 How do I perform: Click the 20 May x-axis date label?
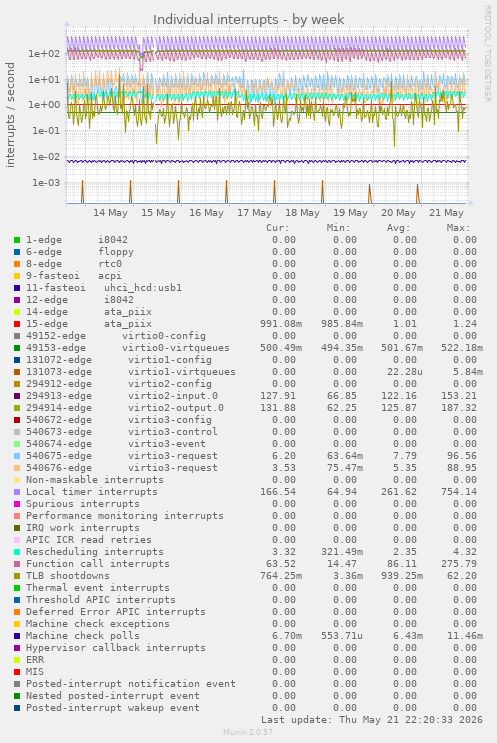[x=398, y=213]
